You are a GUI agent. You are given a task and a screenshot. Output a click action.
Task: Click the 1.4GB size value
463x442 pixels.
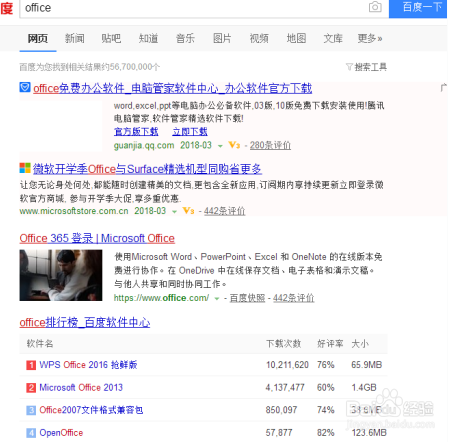click(364, 387)
